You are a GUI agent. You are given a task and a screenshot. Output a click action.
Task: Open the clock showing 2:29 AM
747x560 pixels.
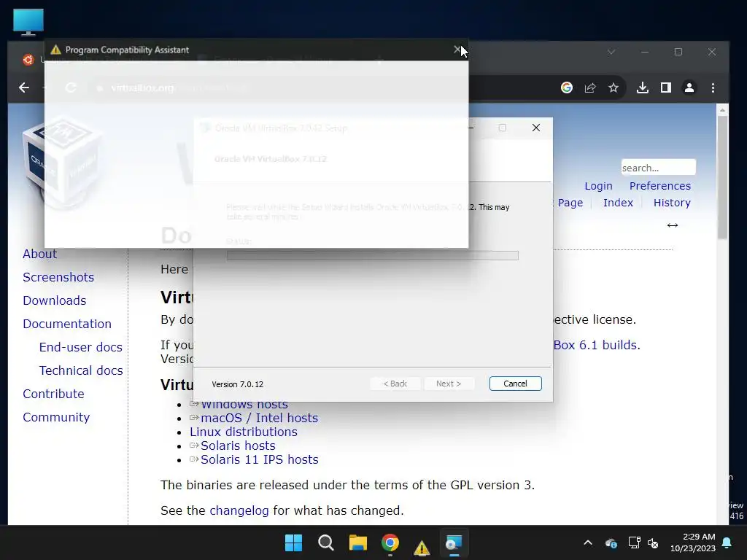tap(693, 542)
